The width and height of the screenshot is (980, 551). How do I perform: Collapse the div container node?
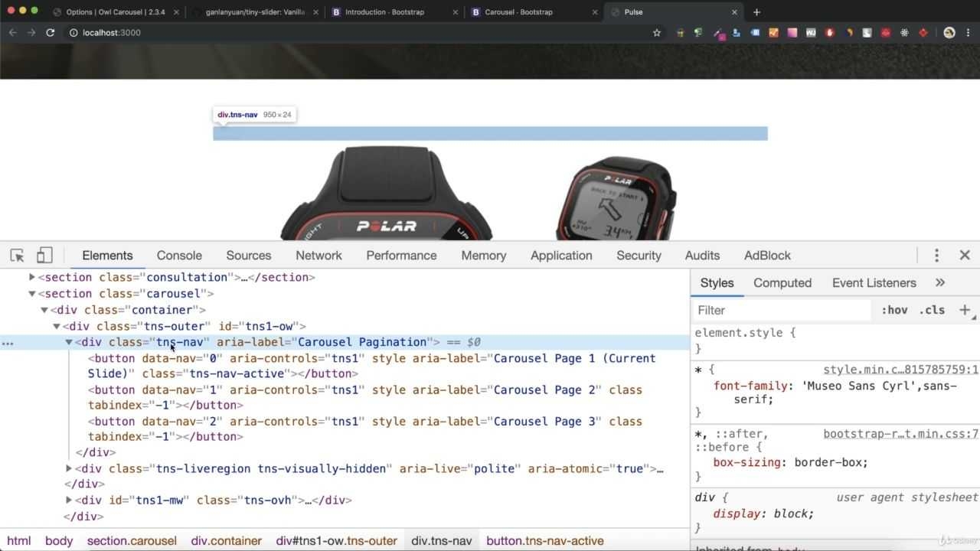click(44, 310)
